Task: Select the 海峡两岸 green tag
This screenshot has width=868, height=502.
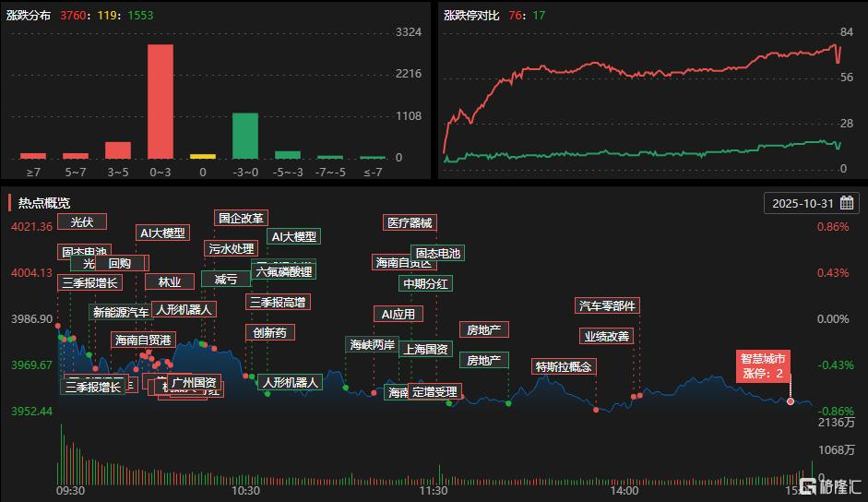Action: 372,345
